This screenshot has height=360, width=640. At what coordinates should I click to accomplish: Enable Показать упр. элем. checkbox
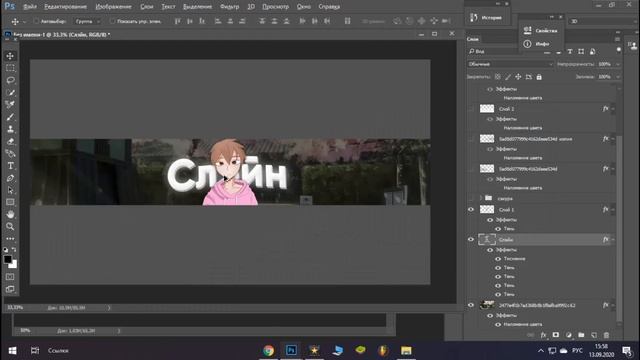pos(112,21)
